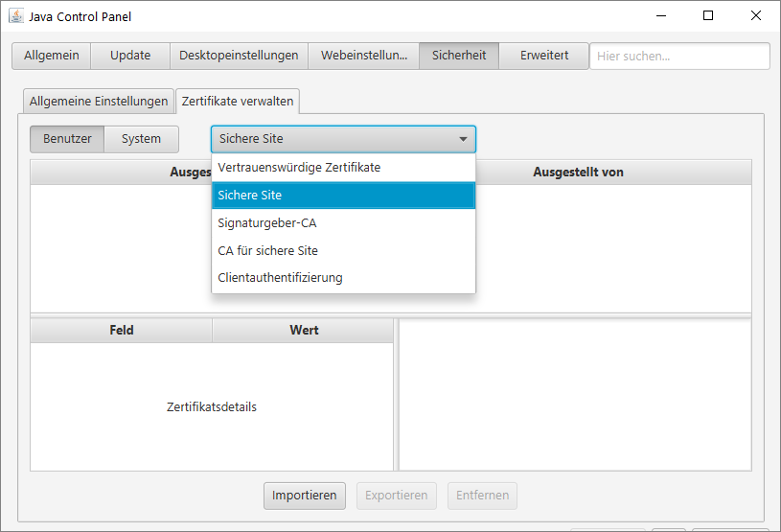Screen dimensions: 781x532
Task: Maximize the Java Control Panel window
Action: pos(708,16)
